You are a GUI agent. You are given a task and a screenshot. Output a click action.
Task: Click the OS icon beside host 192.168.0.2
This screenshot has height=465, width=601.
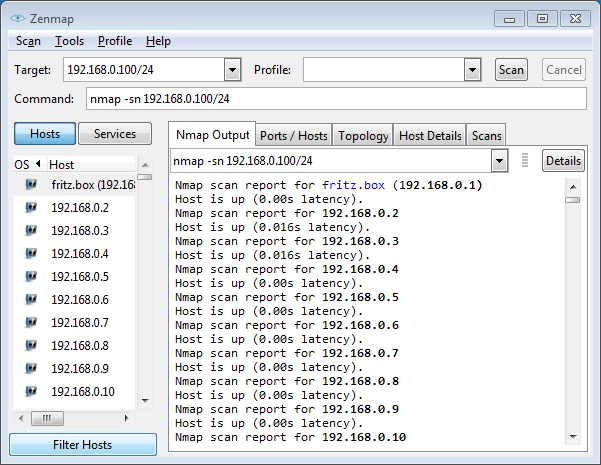[x=31, y=207]
